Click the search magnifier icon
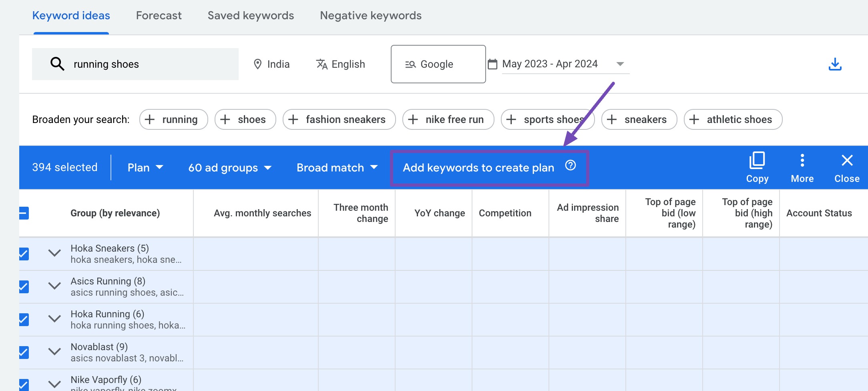 (57, 64)
